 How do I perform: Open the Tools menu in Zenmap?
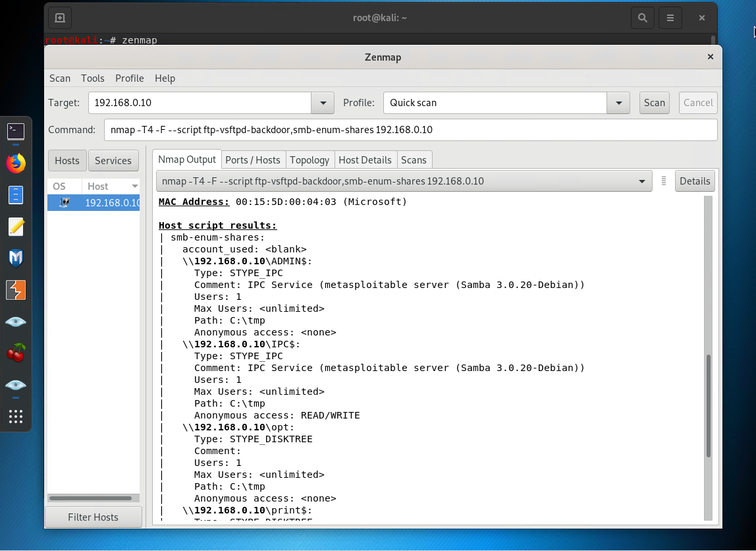(x=92, y=78)
